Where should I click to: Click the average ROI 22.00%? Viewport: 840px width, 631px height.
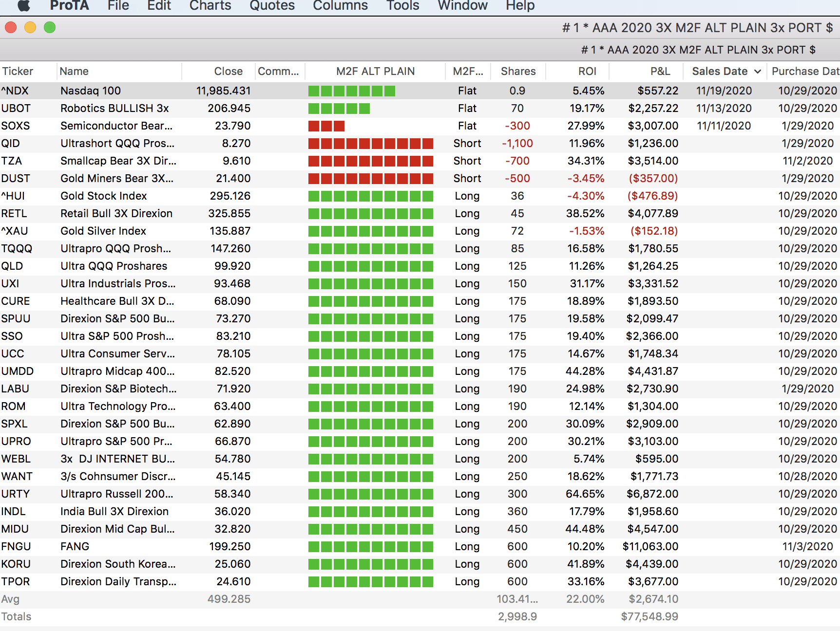click(585, 599)
